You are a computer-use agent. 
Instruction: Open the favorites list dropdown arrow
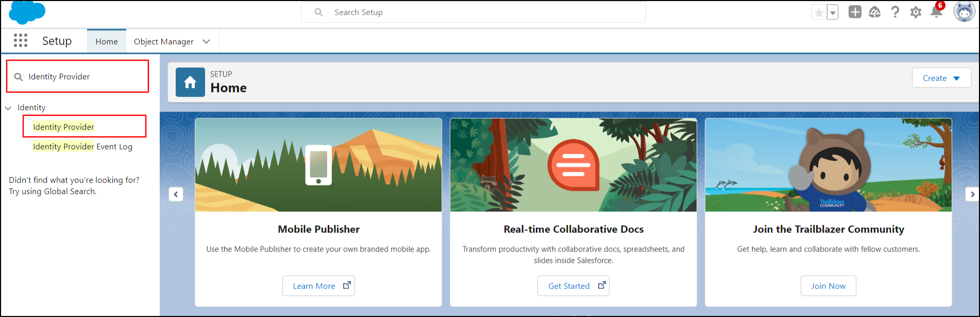[833, 12]
